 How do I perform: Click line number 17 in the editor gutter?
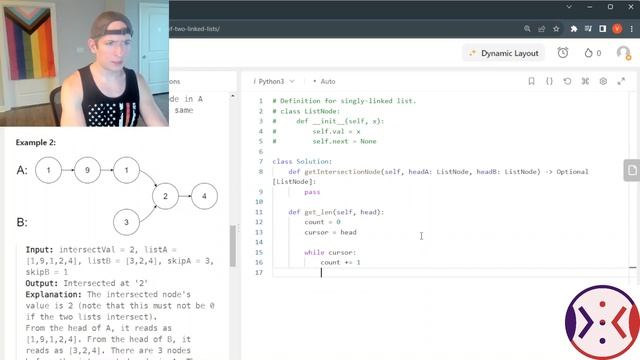(x=259, y=273)
